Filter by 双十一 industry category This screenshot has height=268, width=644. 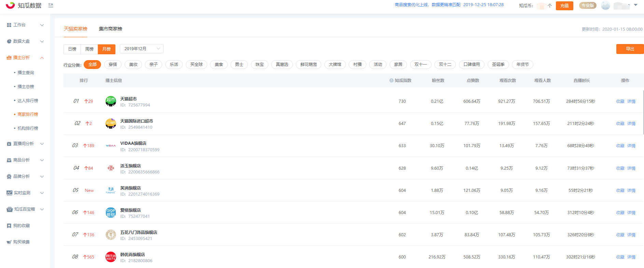pos(420,65)
